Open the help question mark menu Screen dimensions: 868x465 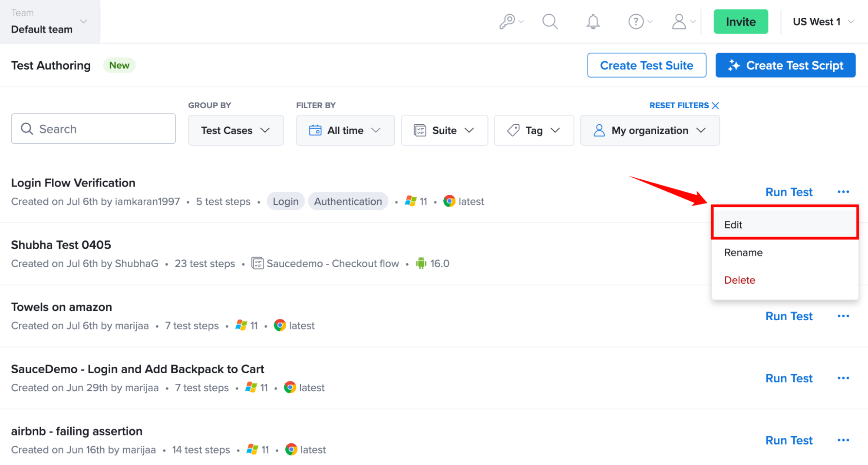[x=640, y=21]
